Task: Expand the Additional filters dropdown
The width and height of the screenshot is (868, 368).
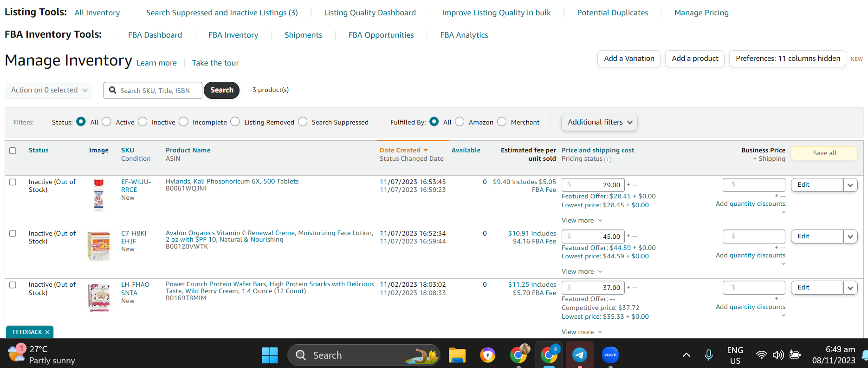Action: click(599, 122)
